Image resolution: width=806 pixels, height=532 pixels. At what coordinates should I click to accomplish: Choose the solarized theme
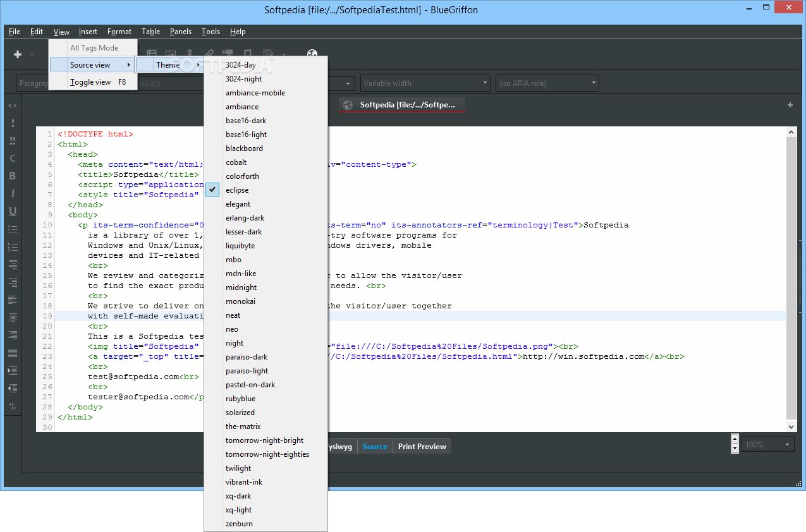tap(266, 413)
